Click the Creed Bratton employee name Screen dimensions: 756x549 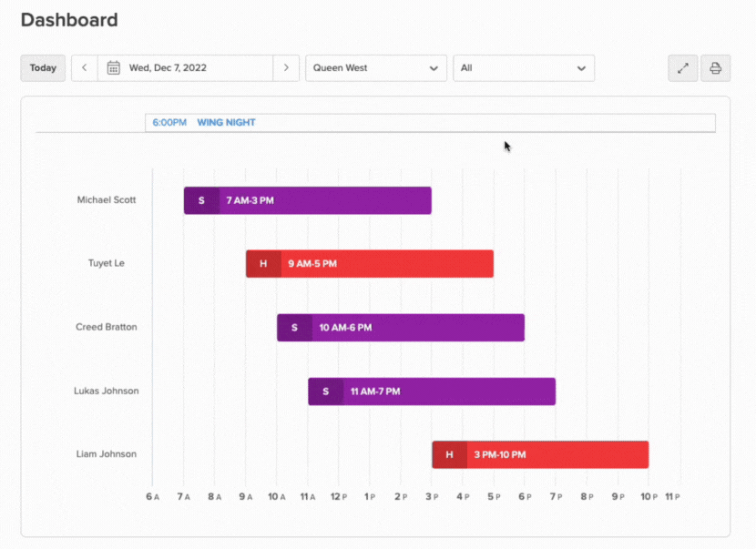[107, 327]
